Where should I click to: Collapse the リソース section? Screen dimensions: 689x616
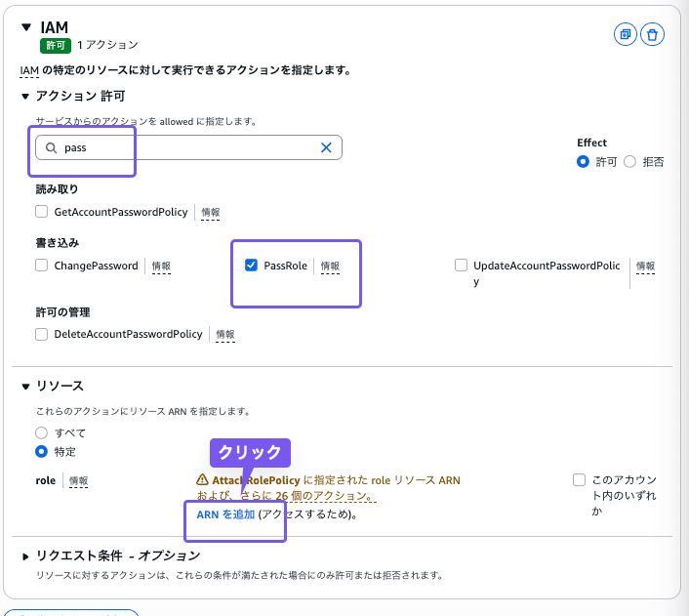[25, 387]
